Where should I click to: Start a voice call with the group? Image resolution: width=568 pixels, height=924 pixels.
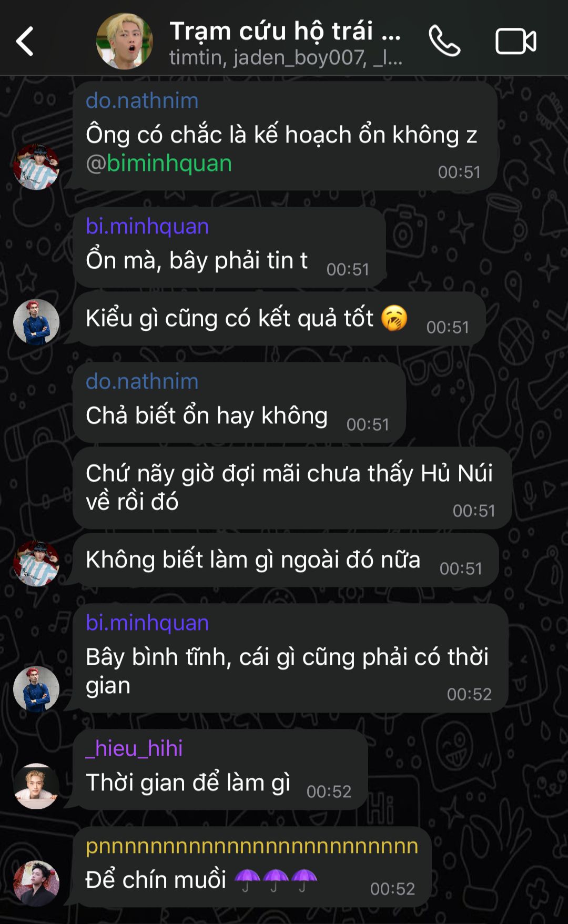(444, 41)
